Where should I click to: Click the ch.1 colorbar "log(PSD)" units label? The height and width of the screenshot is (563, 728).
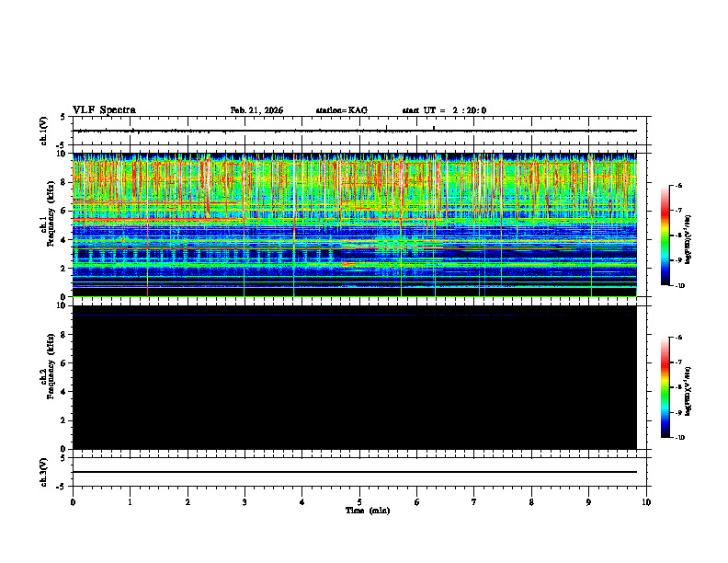pos(688,240)
